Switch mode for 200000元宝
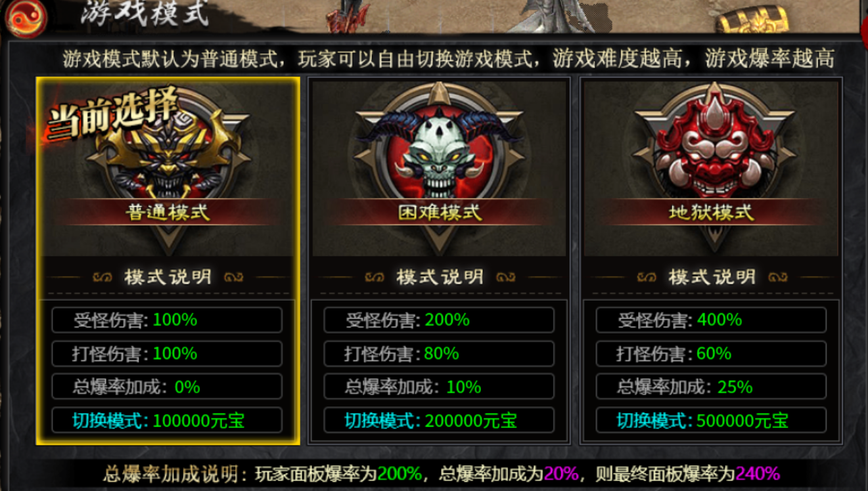868x491 pixels. point(439,420)
